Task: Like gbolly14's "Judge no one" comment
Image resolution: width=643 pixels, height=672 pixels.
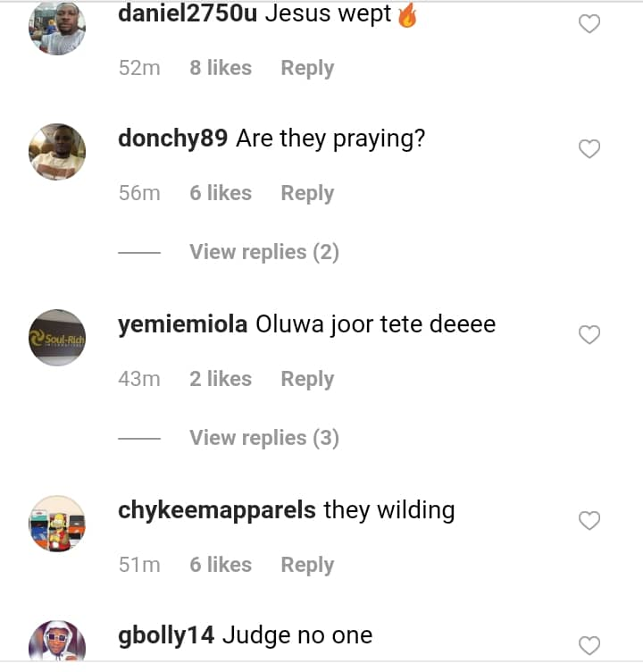Action: click(589, 646)
